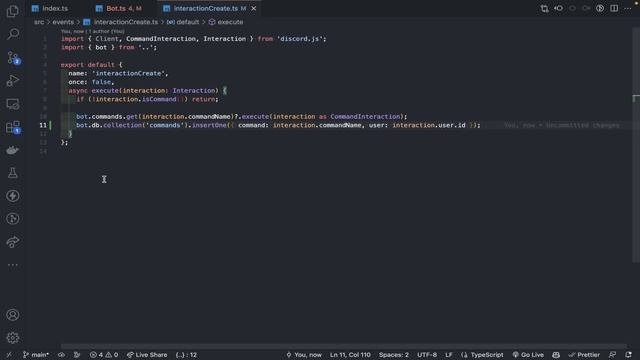Change end of line sequence LF
The image size is (640, 360).
pos(449,355)
